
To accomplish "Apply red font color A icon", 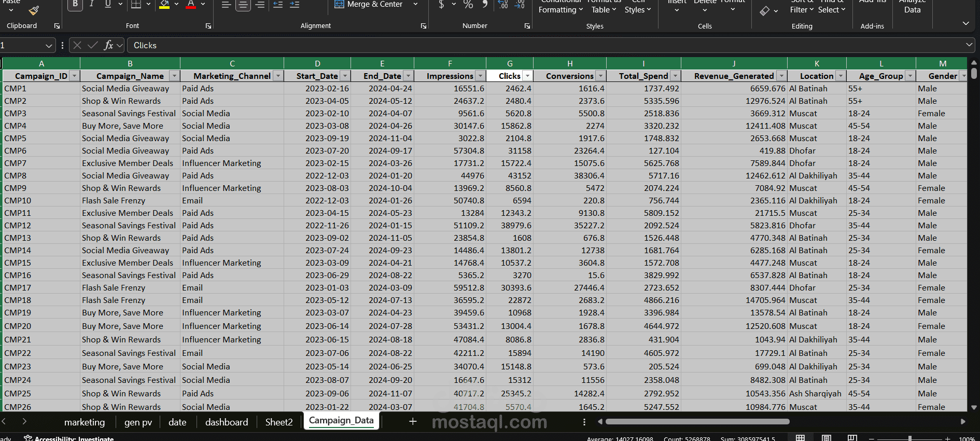I will pos(191,5).
